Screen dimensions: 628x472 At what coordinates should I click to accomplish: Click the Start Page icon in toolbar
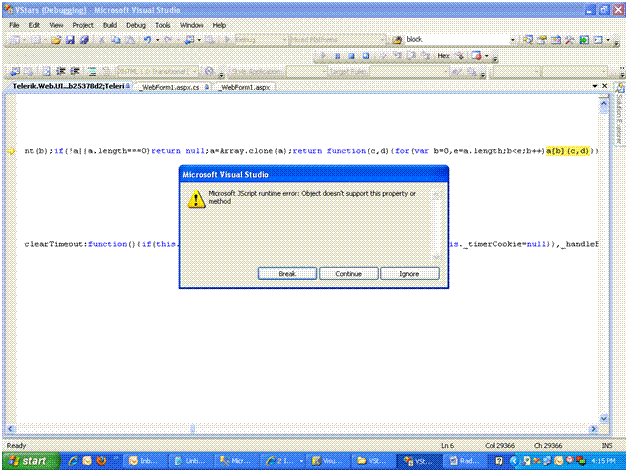(584, 40)
